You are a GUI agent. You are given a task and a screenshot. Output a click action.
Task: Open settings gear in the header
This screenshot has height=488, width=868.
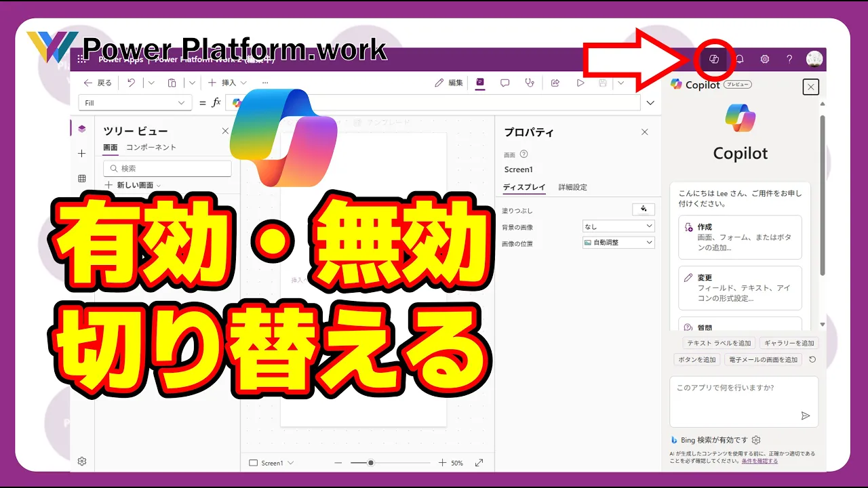point(764,59)
